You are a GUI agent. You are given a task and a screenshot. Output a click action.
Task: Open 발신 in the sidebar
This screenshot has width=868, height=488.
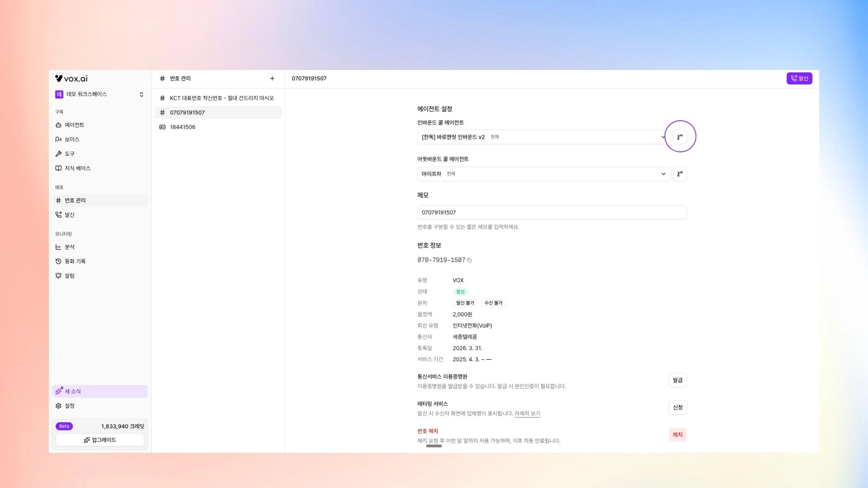tap(99, 215)
